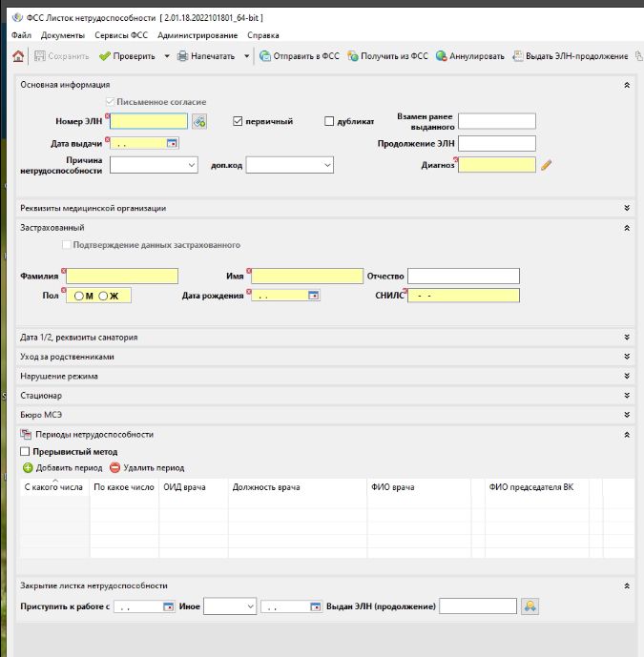The width and height of the screenshot is (644, 657).
Task: Open the Дата рождения calendar picker
Action: [313, 296]
